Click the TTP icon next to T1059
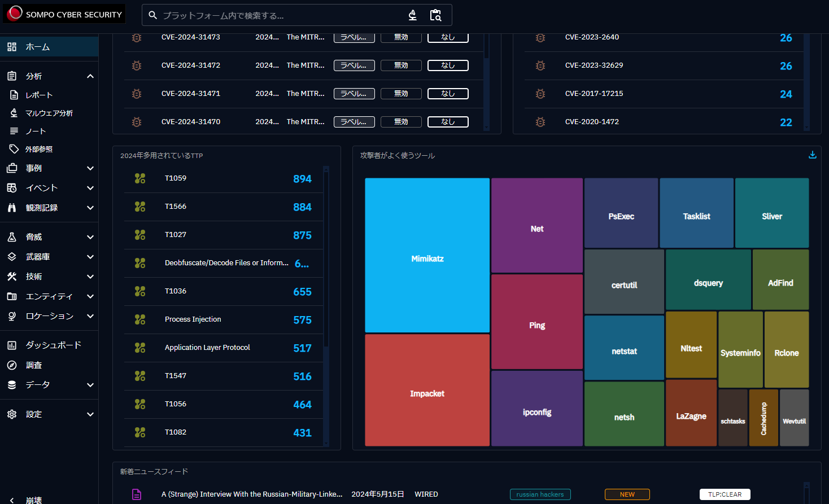 [x=140, y=178]
